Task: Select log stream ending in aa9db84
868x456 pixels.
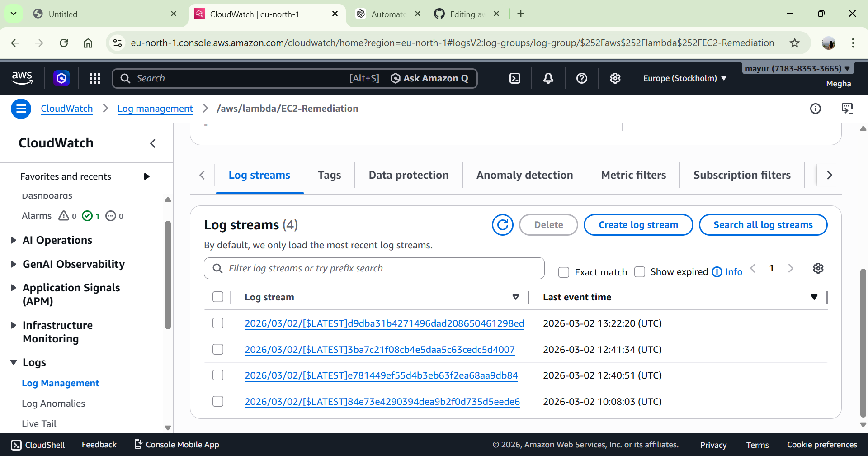Action: tap(218, 375)
